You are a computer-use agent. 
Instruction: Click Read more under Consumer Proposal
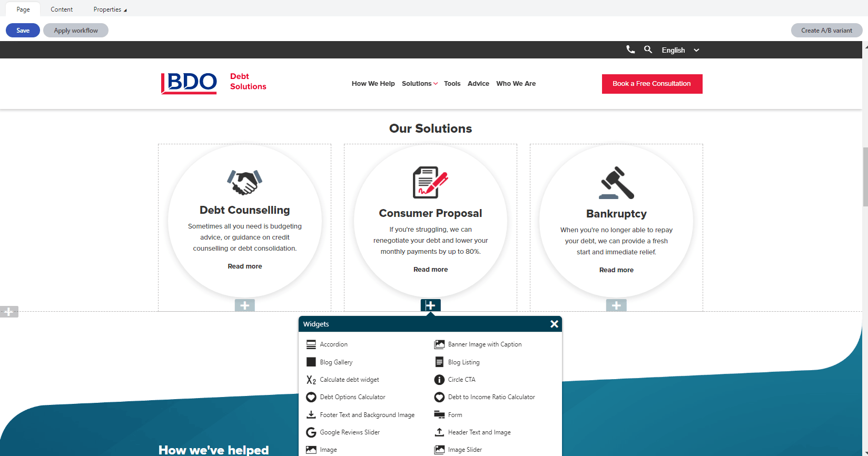coord(430,270)
